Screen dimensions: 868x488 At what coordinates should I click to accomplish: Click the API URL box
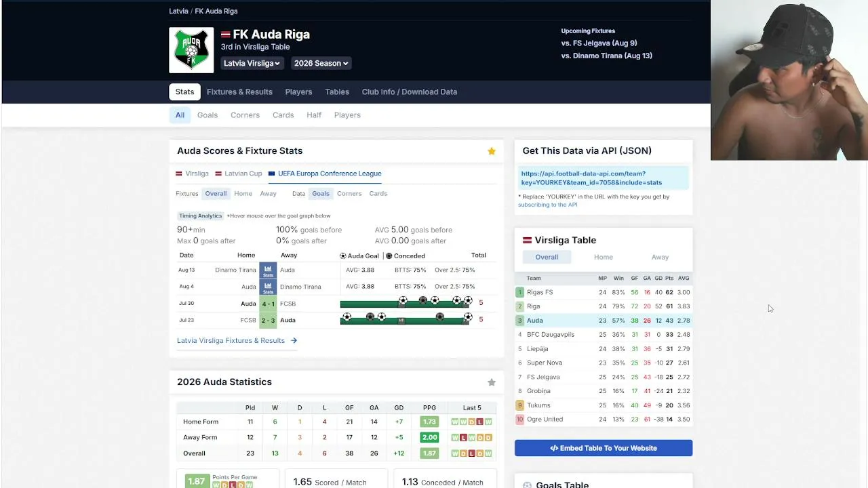[x=604, y=178]
